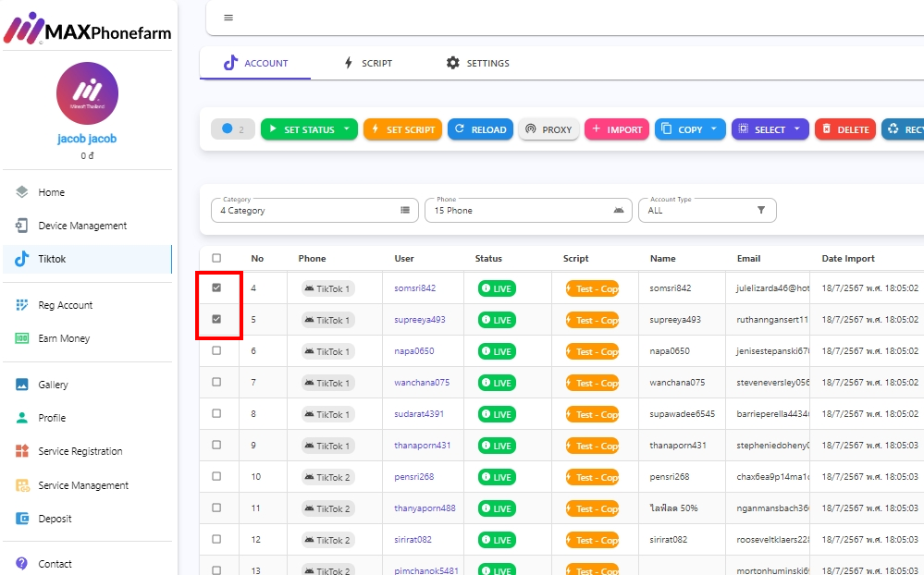Viewport: 924px width, 575px height.
Task: Check the checkbox for napa0650 row
Action: pos(216,350)
